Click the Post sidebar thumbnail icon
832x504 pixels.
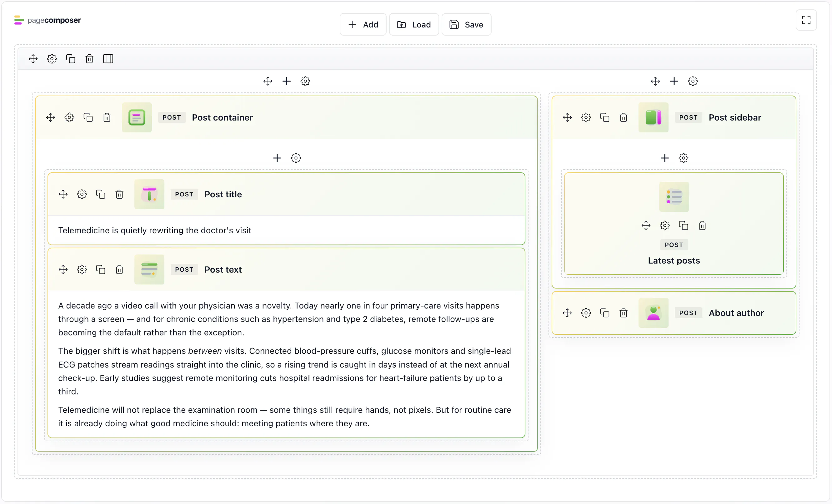(653, 117)
